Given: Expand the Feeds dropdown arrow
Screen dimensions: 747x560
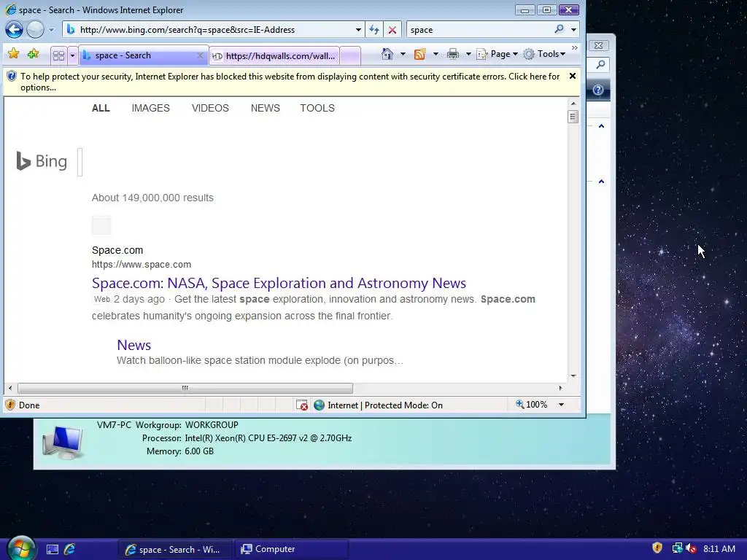Looking at the screenshot, I should coord(436,54).
